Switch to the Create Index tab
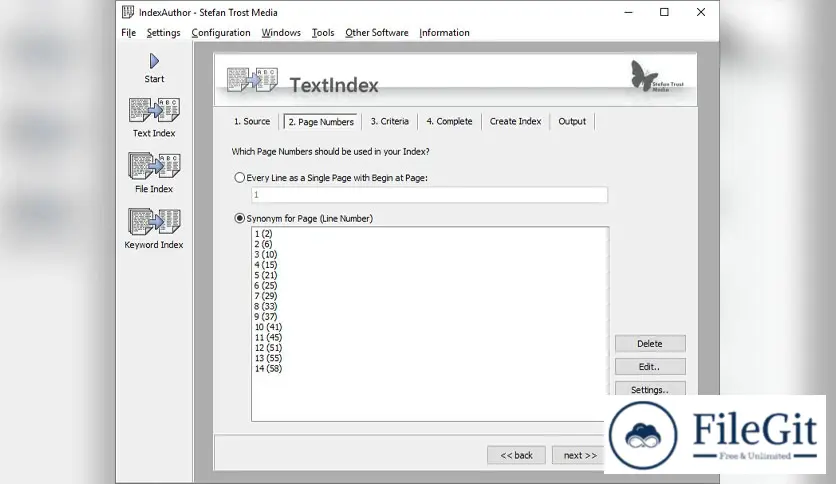 coord(516,122)
